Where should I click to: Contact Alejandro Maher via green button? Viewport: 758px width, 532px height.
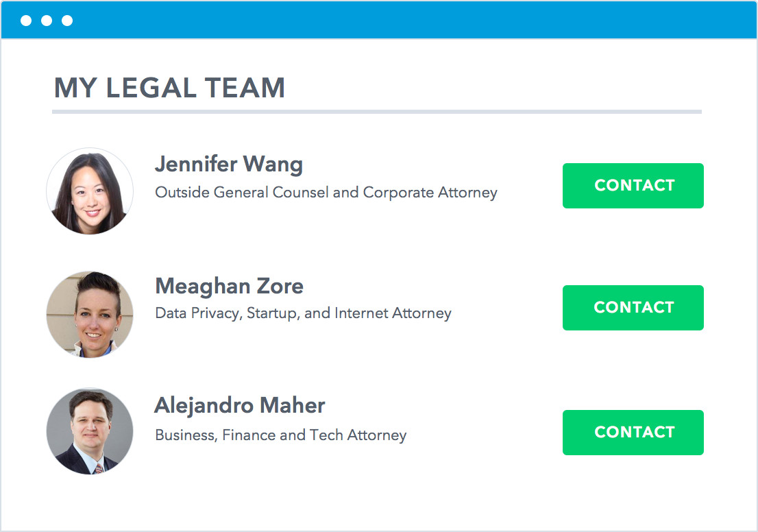tap(633, 433)
